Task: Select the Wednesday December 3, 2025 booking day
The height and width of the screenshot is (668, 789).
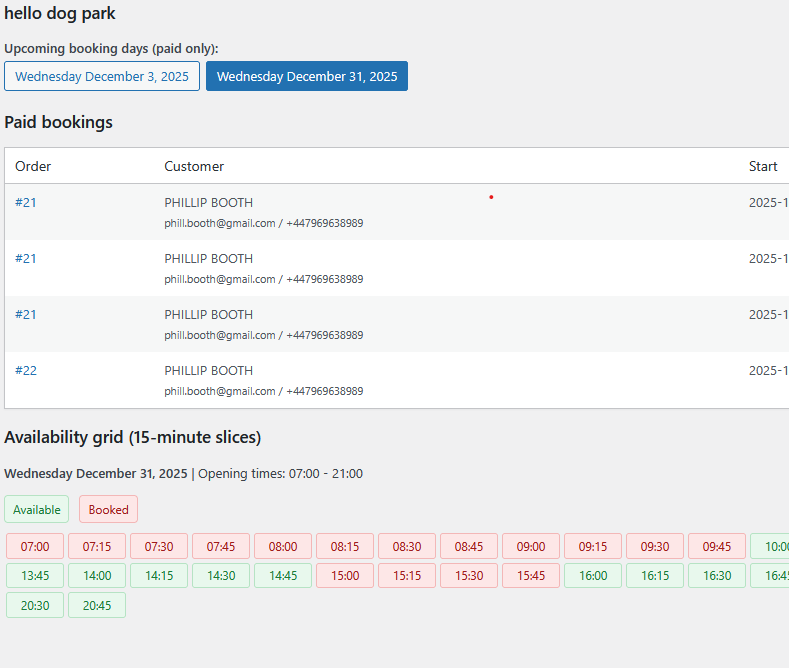Action: click(102, 76)
